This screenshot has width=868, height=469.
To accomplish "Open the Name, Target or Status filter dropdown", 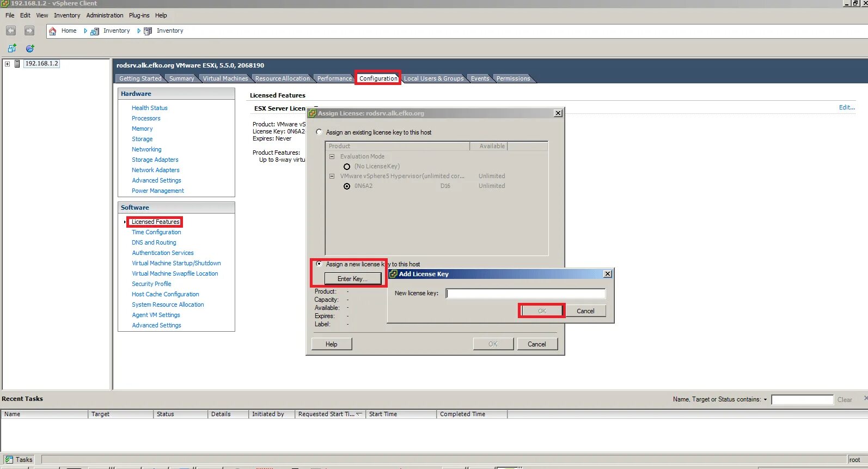I will point(765,400).
